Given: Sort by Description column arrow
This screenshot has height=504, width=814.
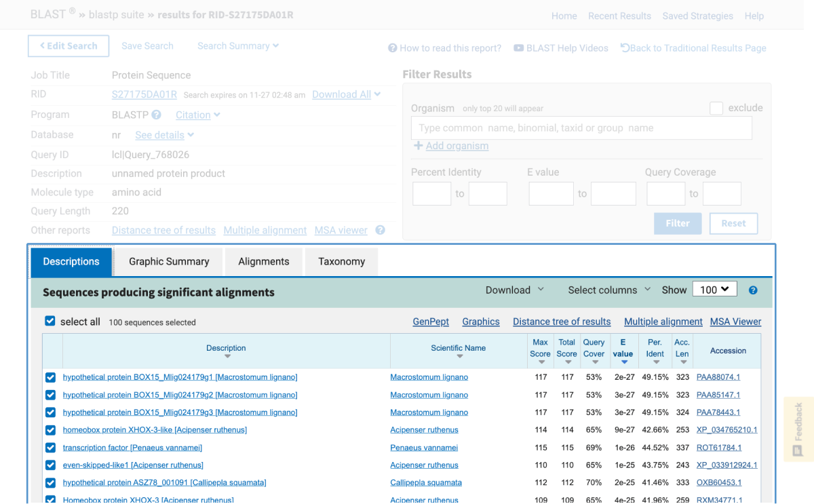Looking at the screenshot, I should 227,357.
